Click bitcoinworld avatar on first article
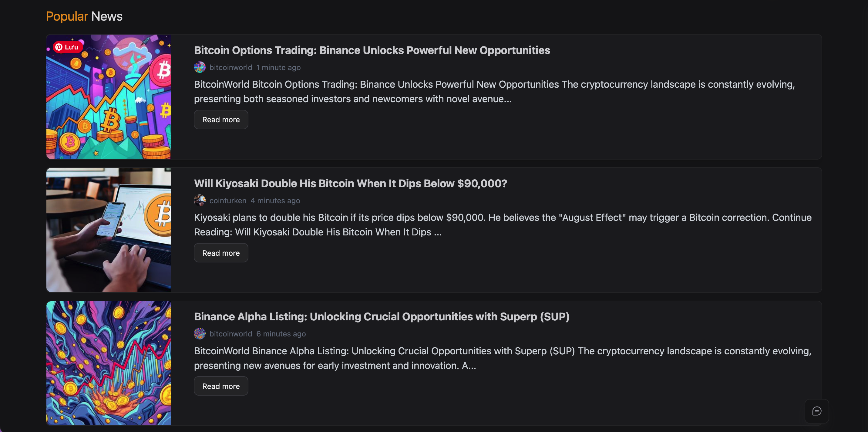Image resolution: width=868 pixels, height=432 pixels. (x=200, y=67)
